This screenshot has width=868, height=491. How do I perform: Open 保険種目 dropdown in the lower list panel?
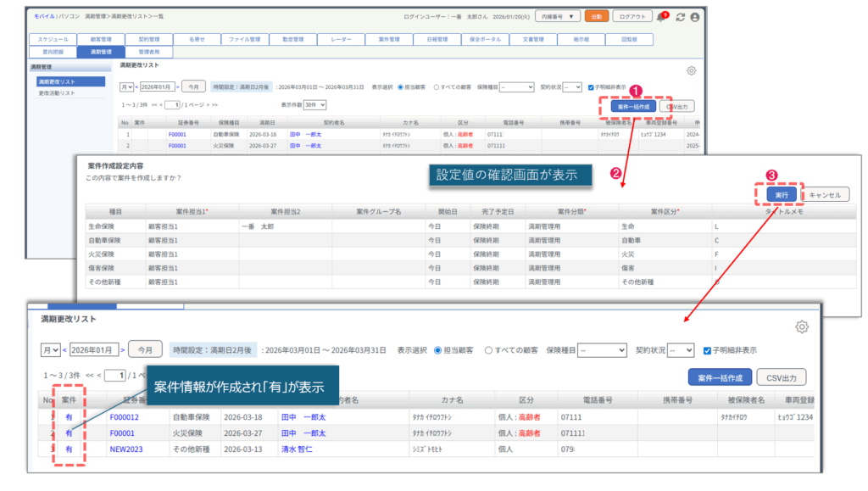click(603, 349)
